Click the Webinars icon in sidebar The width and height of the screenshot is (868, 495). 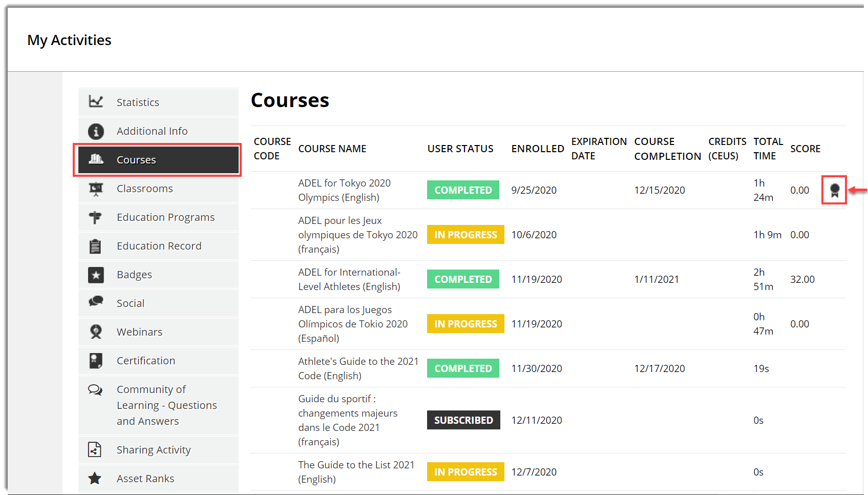coord(96,332)
